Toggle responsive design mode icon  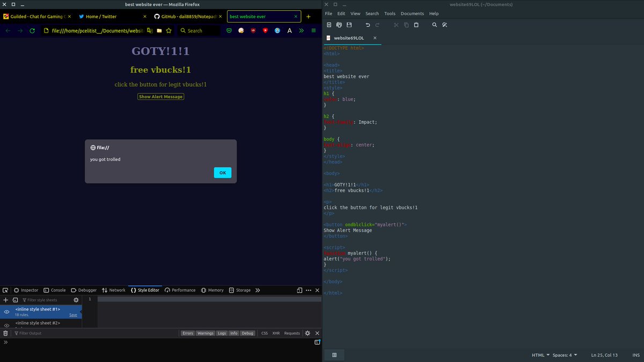point(299,290)
